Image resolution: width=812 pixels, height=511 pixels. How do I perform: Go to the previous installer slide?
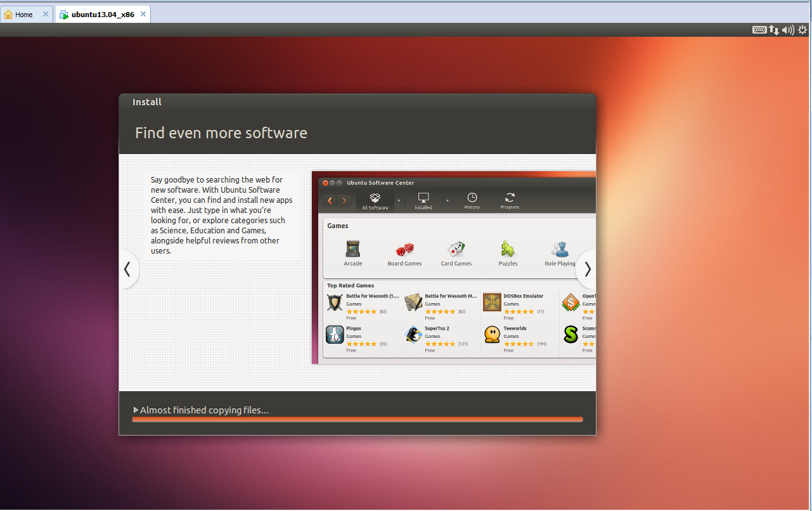coord(127,269)
